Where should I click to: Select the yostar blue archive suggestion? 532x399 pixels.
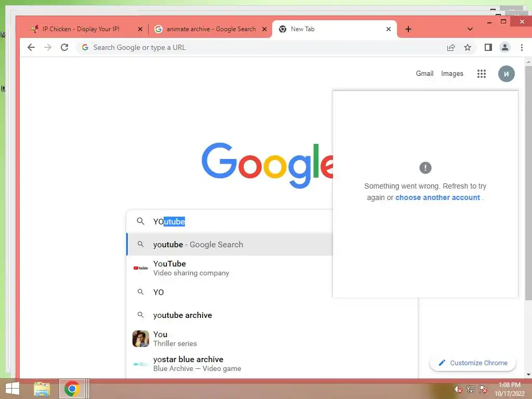pyautogui.click(x=272, y=364)
